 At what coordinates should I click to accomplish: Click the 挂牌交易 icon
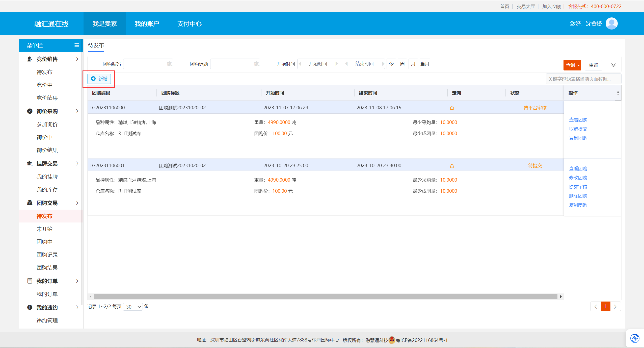coord(30,163)
